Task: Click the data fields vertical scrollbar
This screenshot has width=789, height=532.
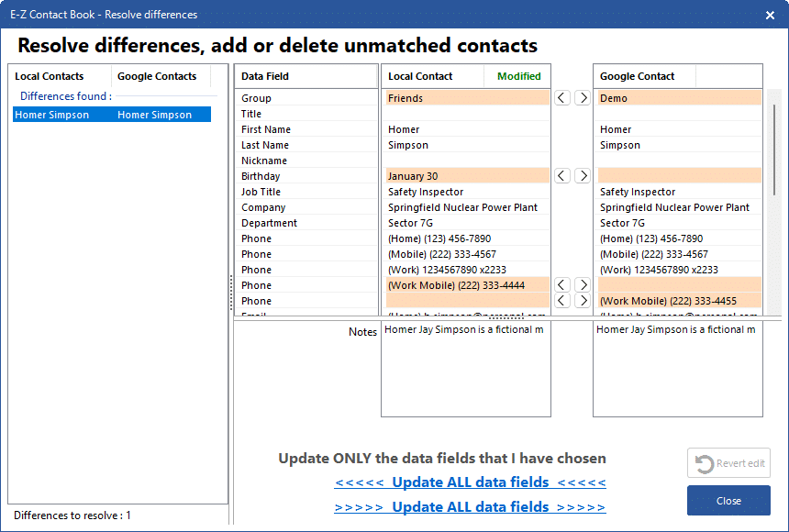Action: (x=775, y=151)
